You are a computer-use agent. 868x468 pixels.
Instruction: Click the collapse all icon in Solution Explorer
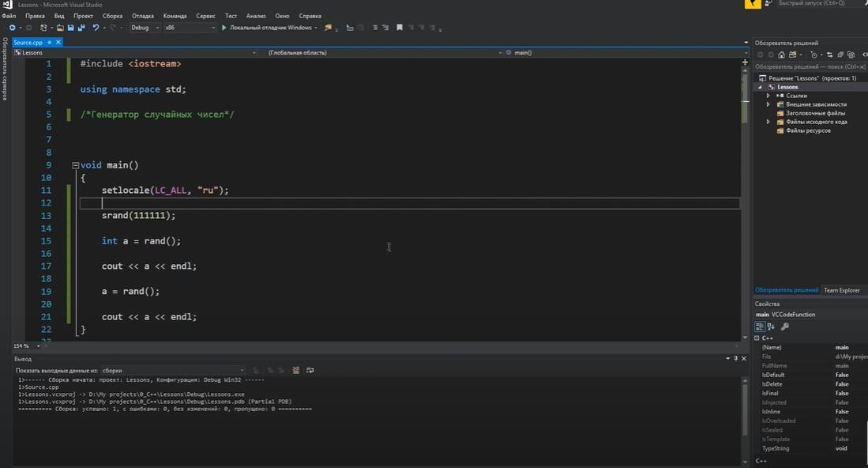(840, 55)
